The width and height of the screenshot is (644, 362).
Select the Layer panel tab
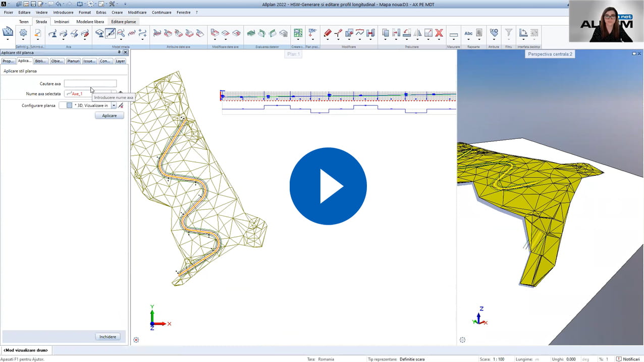120,61
